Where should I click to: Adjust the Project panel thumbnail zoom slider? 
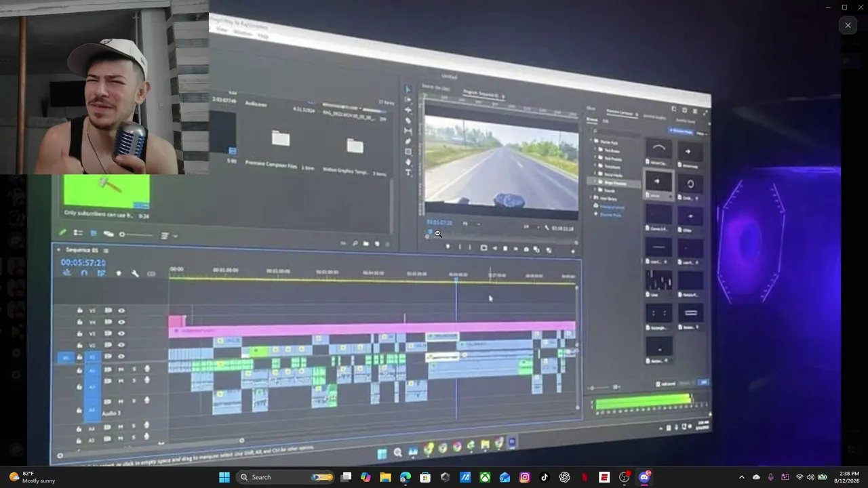[136, 235]
